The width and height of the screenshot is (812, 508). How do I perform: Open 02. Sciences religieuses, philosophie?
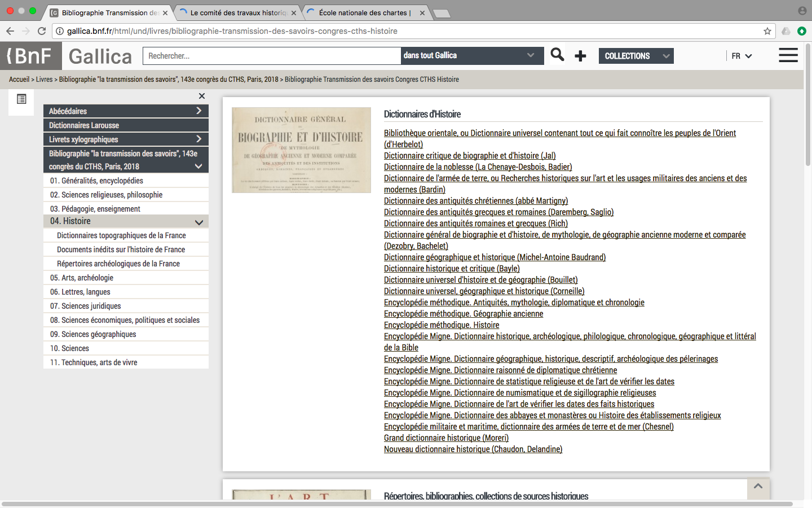pyautogui.click(x=126, y=195)
